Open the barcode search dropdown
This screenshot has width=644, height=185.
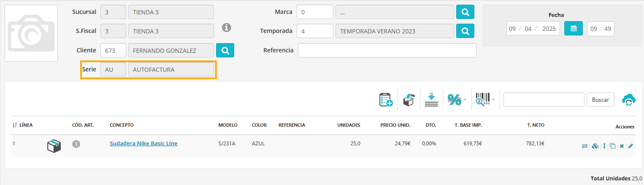click(484, 100)
